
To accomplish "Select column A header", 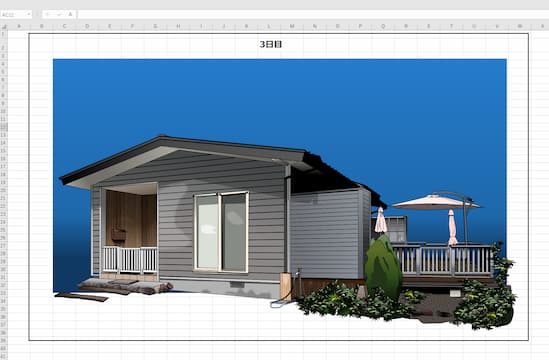I will [x=19, y=26].
